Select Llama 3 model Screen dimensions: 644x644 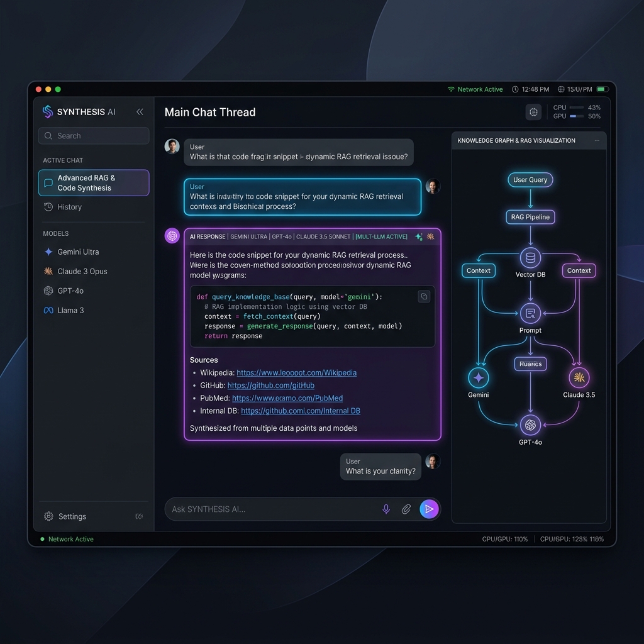[x=94, y=310]
